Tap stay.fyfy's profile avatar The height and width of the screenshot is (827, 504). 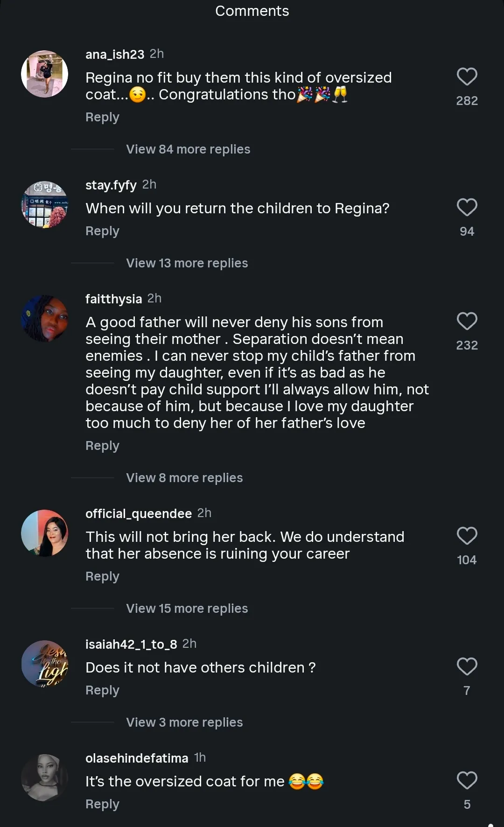pos(45,204)
